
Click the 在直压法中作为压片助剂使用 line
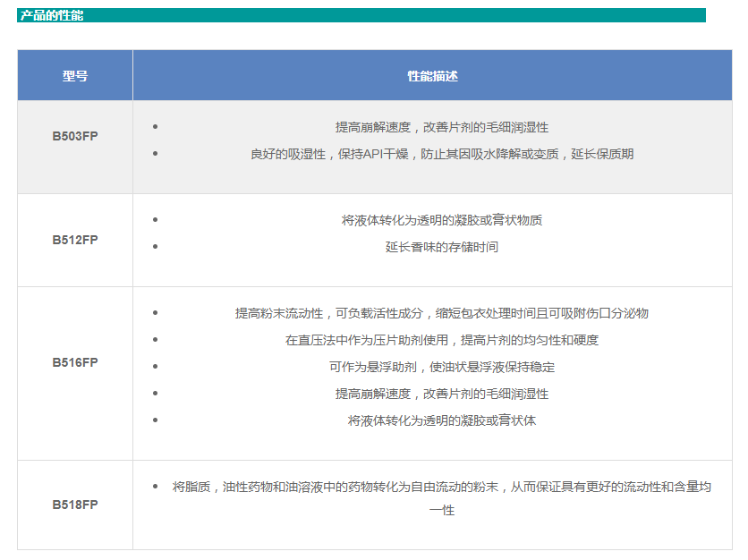pos(442,340)
